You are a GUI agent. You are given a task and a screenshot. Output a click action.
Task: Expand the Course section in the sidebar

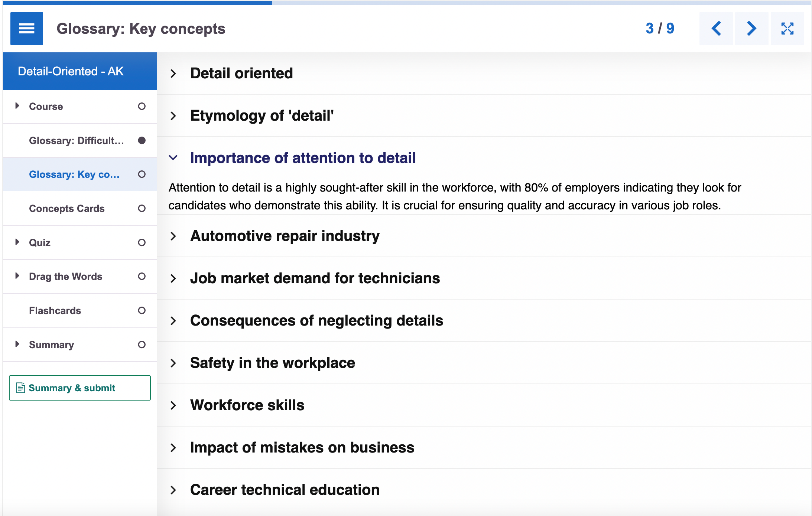(17, 106)
